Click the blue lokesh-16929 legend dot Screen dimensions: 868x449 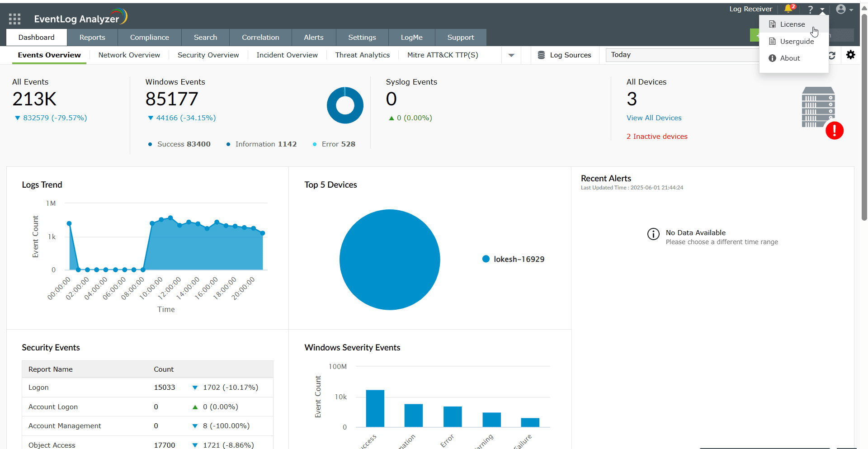pos(486,259)
